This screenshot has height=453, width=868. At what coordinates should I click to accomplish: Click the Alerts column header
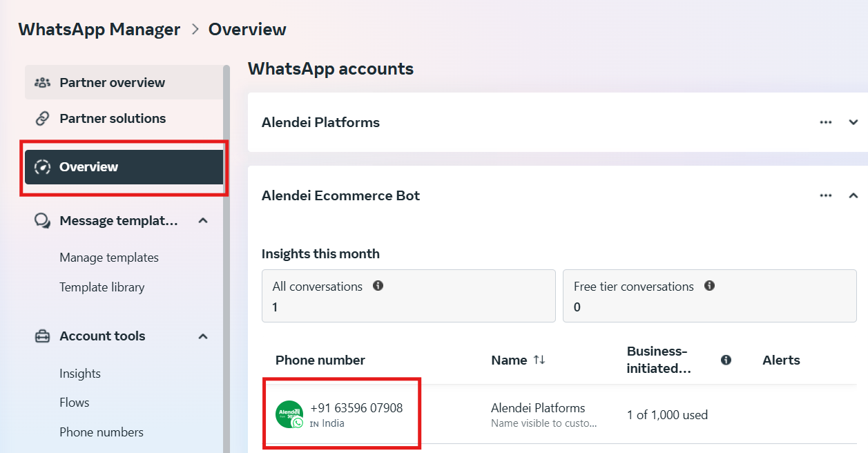tap(781, 360)
